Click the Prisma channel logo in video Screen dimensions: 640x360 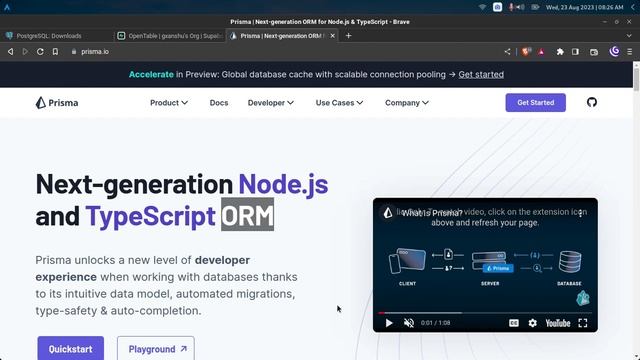[388, 212]
